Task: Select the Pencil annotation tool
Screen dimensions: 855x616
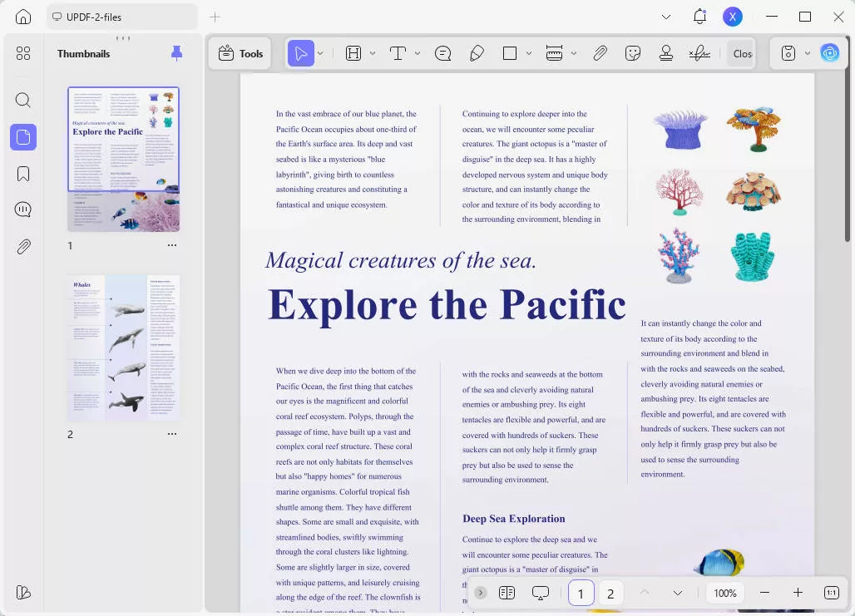Action: (477, 53)
